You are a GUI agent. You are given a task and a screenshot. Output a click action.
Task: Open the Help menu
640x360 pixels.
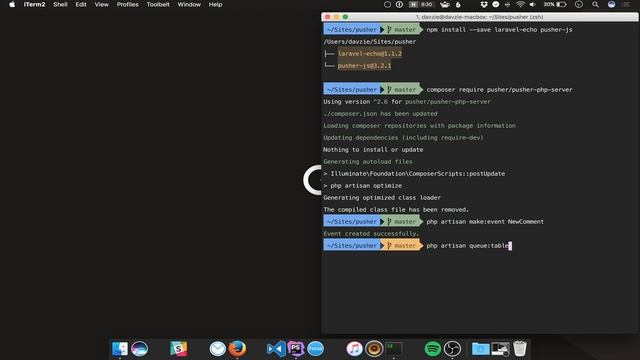[x=215, y=4]
